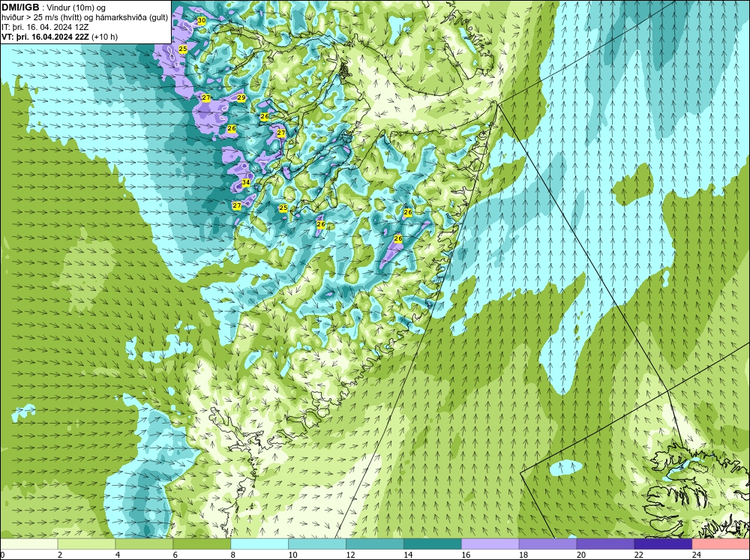Select the legend scale value 8
Viewport: 750px width, 560px height.
pyautogui.click(x=233, y=555)
